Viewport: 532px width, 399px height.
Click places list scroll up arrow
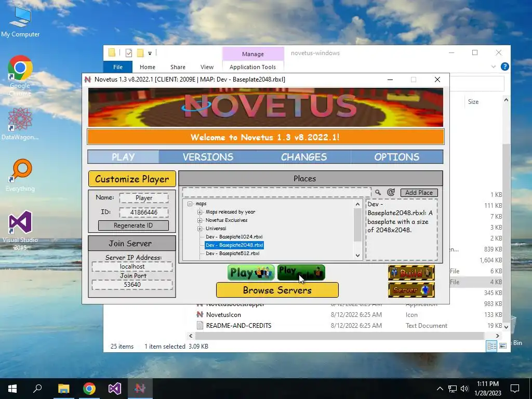[357, 204]
